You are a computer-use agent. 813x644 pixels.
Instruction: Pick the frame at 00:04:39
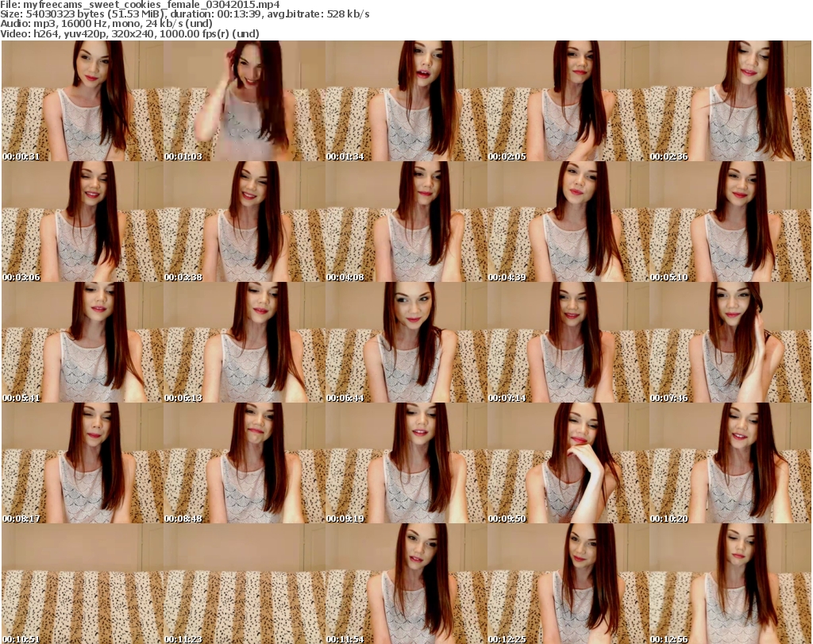tap(568, 222)
